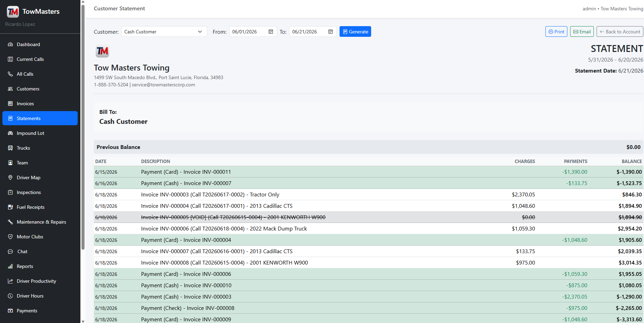Print the statement
Viewport: 644px width, 323px height.
(556, 32)
